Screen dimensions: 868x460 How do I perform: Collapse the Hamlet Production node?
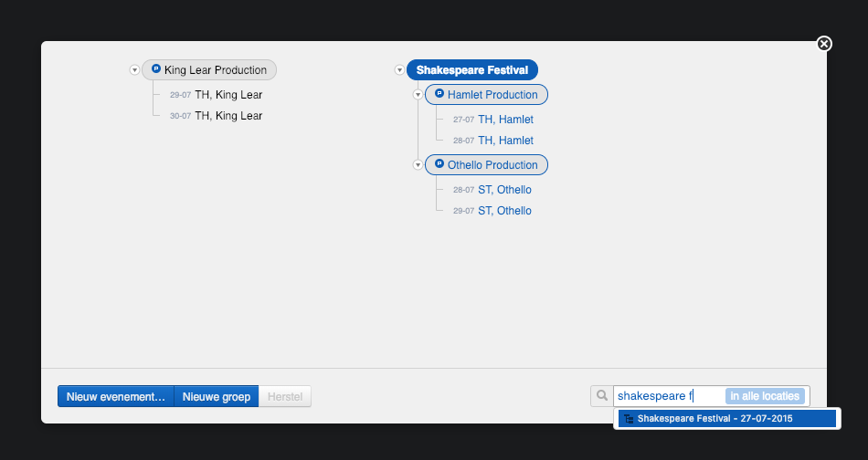[418, 95]
